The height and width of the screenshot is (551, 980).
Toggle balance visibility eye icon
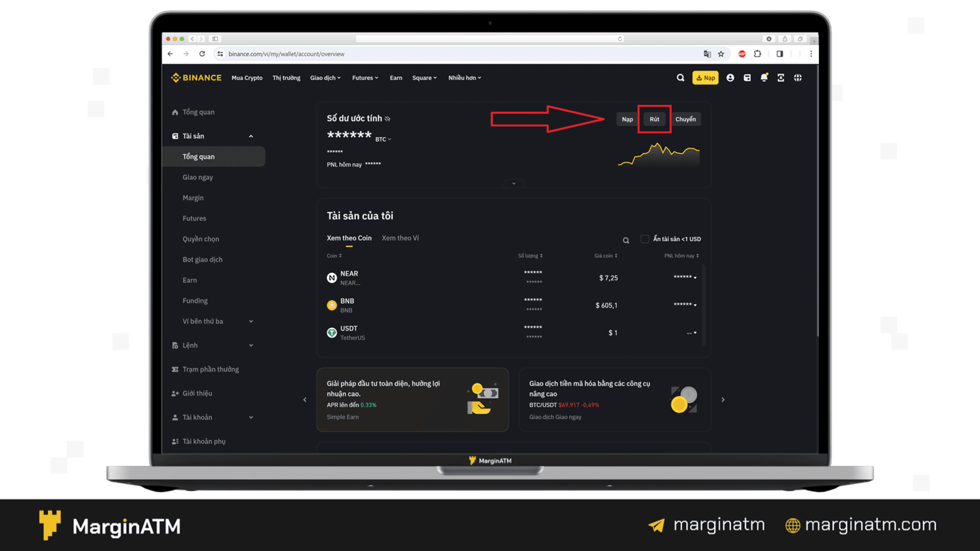[387, 119]
